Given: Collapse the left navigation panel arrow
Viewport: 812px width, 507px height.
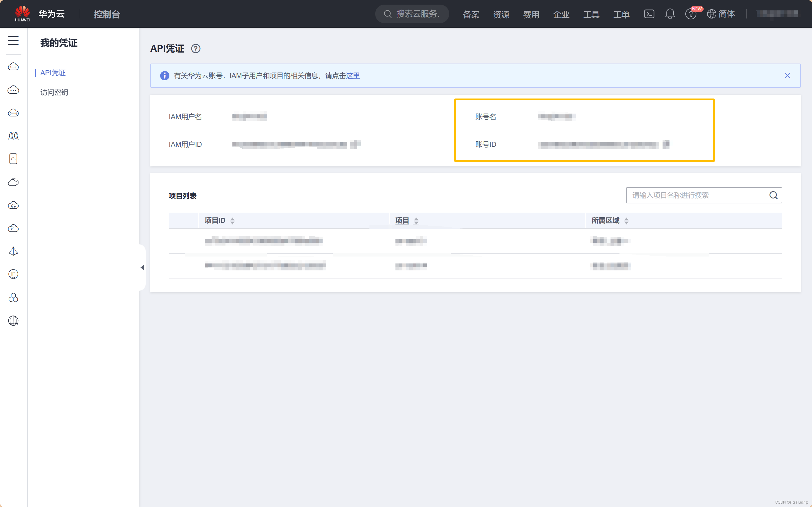Looking at the screenshot, I should click(142, 267).
